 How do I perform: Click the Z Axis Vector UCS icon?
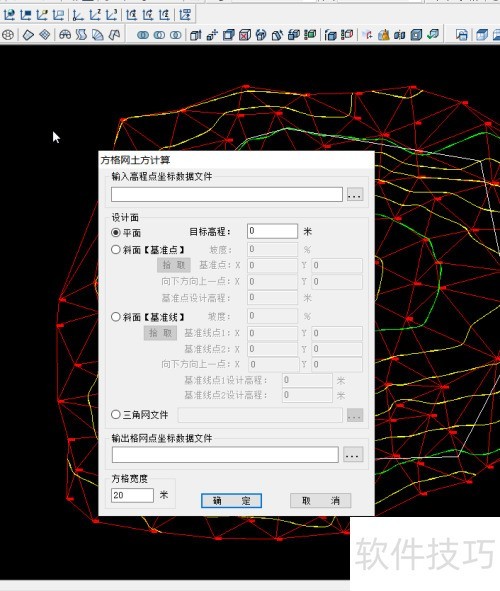[95, 15]
